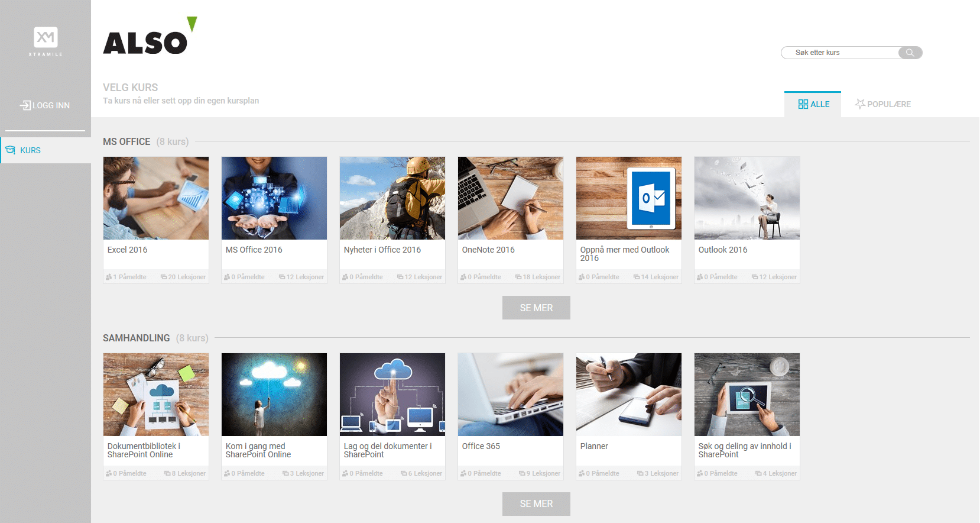Image resolution: width=980 pixels, height=523 pixels.
Task: Click '18 Leksjoner' on OneNote 2016 card
Action: (541, 277)
